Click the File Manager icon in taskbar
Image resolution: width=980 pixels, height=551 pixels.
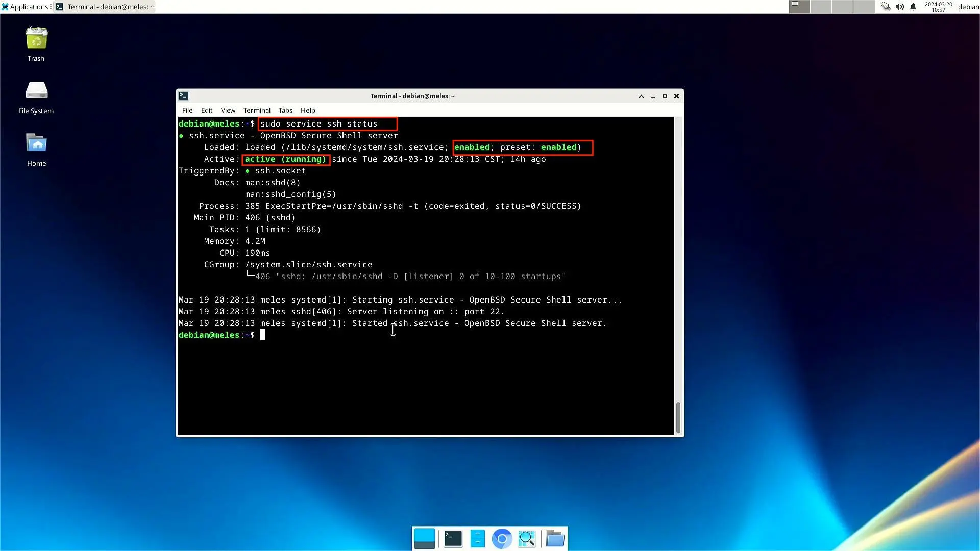pos(477,538)
